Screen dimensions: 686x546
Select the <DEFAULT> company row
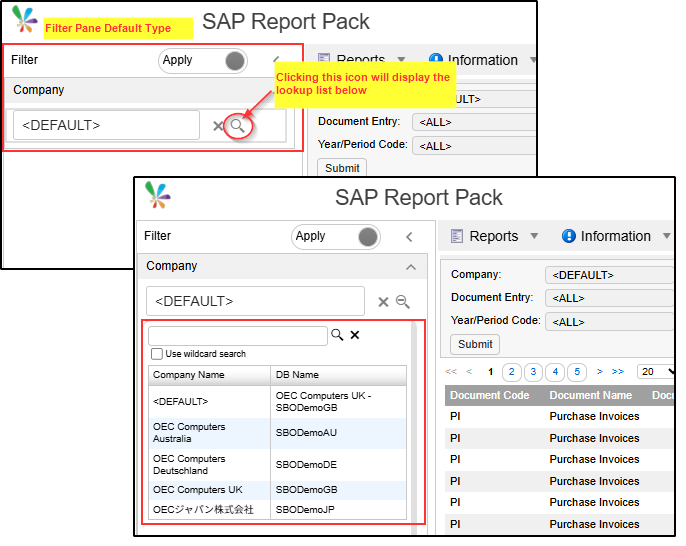(277, 402)
